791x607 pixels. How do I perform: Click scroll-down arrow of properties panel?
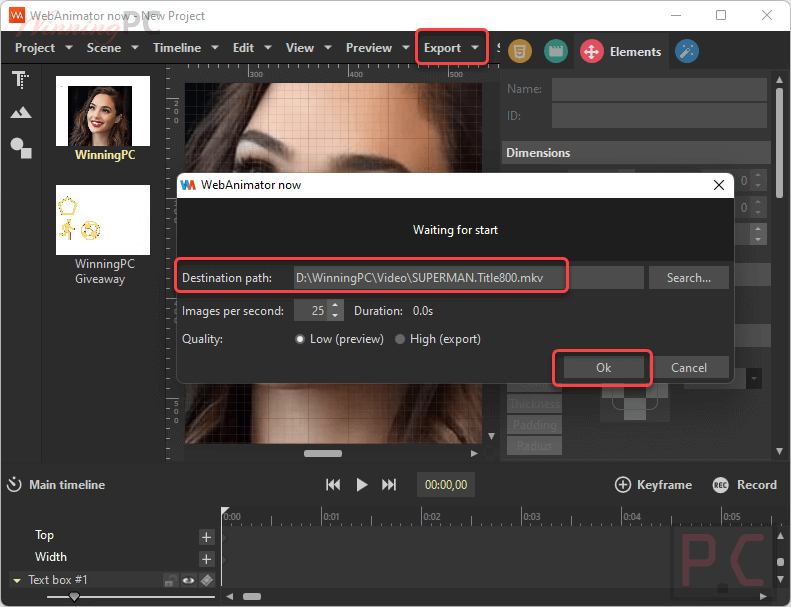(779, 451)
